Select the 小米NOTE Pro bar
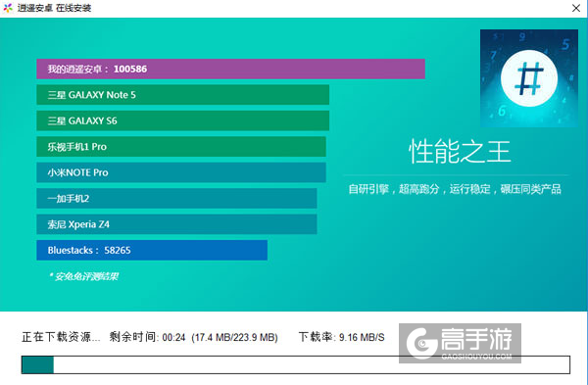588x385 pixels. [x=181, y=172]
